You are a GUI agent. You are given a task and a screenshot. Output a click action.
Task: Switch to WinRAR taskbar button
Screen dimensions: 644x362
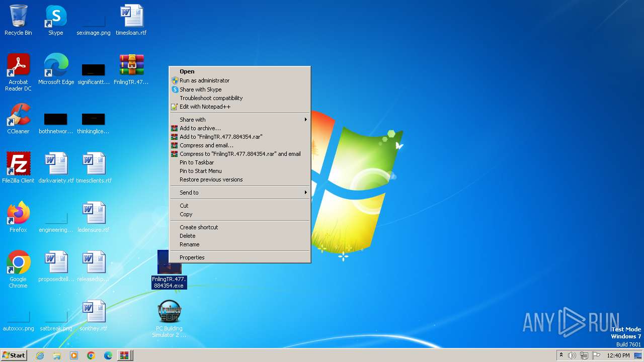(124, 355)
